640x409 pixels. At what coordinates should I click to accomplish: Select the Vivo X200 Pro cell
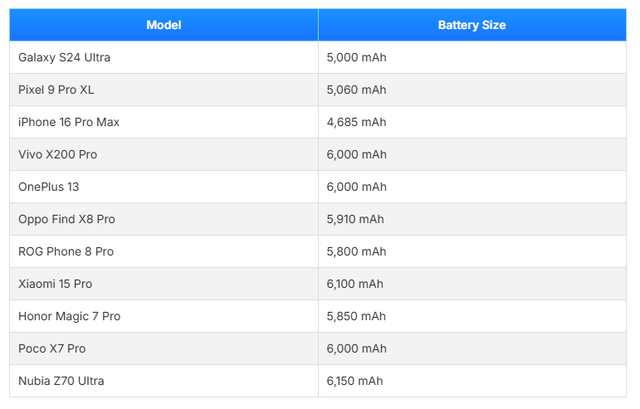pos(58,155)
